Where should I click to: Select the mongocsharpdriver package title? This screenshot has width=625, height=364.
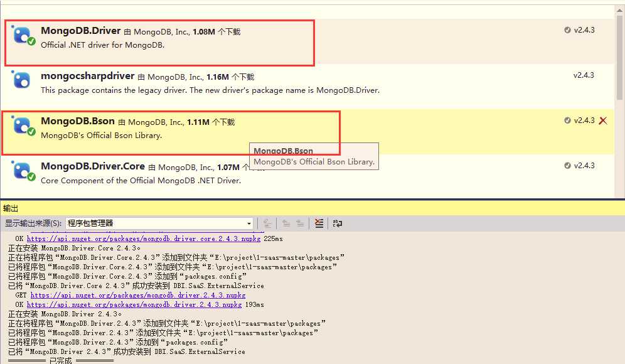[x=88, y=76]
